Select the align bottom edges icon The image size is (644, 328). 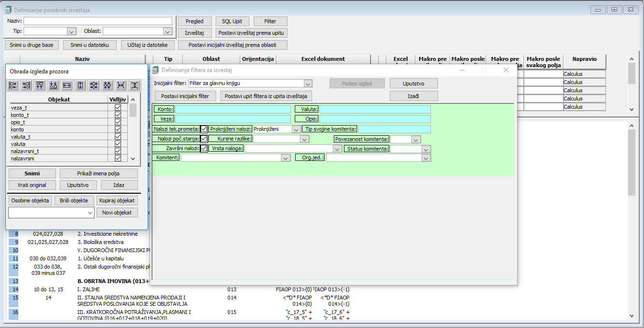pos(54,85)
